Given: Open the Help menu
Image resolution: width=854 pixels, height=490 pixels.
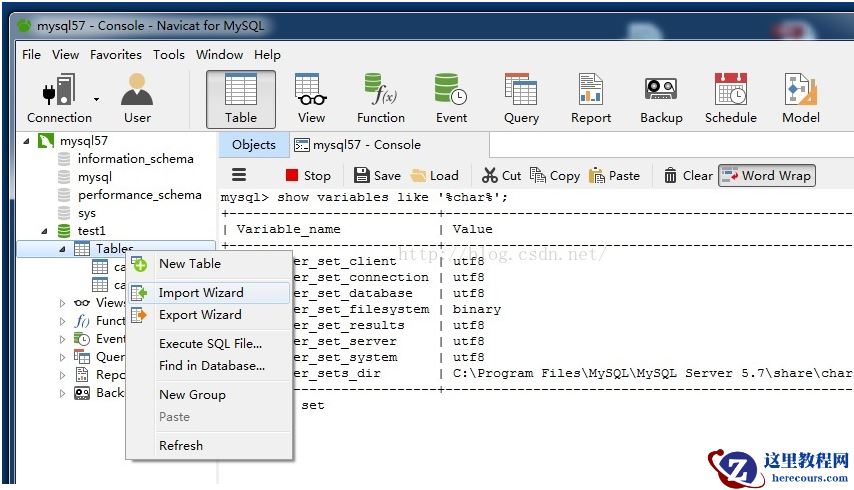Looking at the screenshot, I should click(x=267, y=54).
